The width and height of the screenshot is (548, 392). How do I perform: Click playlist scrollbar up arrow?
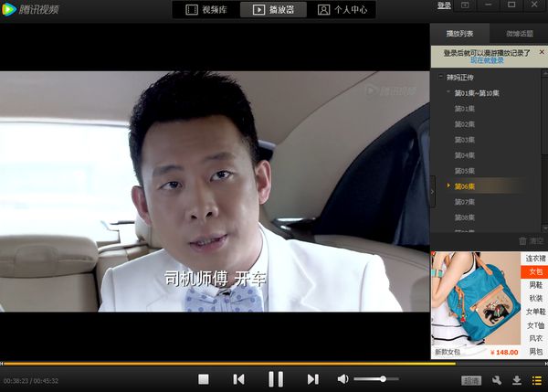545,73
